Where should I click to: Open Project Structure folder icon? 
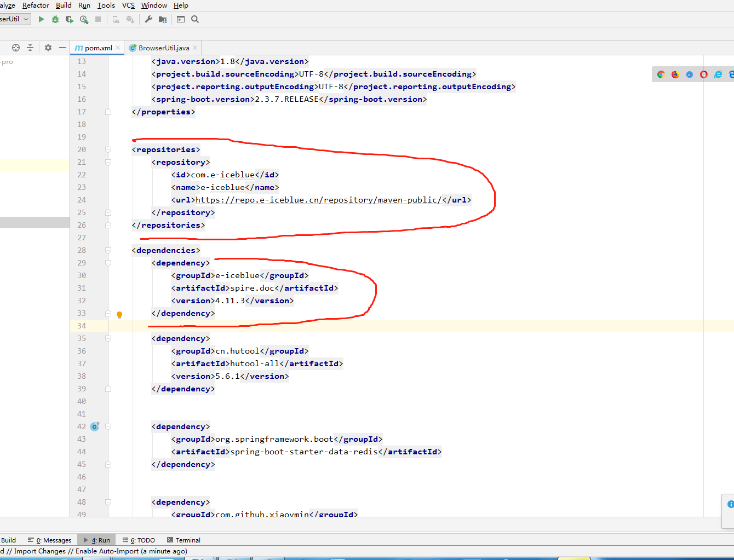tap(163, 19)
